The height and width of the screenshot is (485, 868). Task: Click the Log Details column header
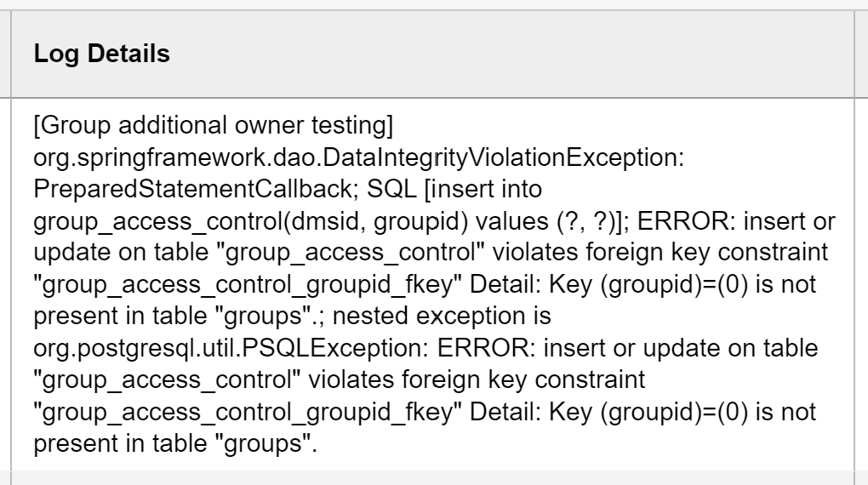click(x=102, y=55)
